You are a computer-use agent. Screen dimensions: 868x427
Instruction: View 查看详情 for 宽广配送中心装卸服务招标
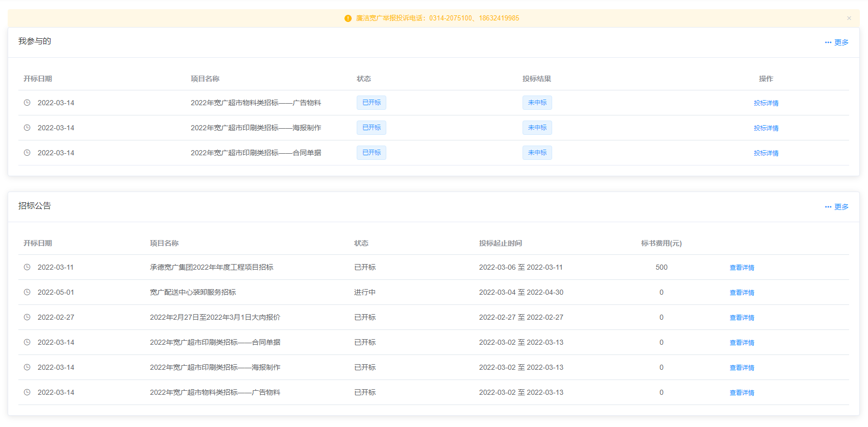coord(742,293)
